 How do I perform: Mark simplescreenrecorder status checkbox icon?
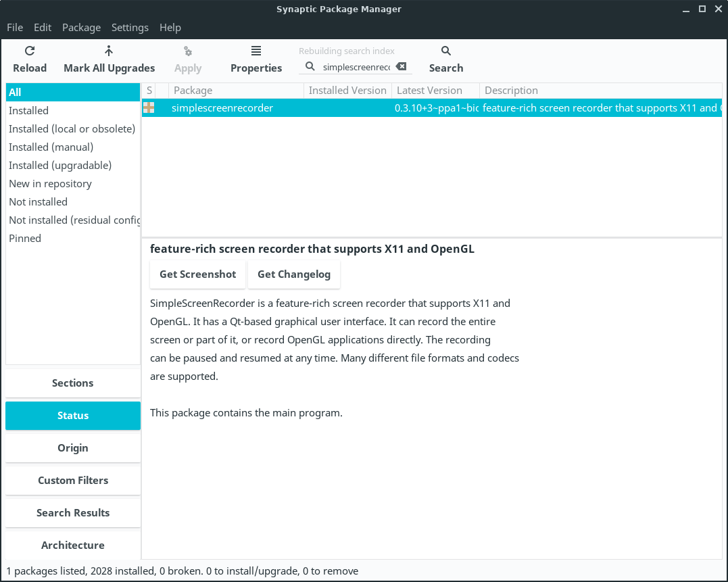click(x=149, y=108)
